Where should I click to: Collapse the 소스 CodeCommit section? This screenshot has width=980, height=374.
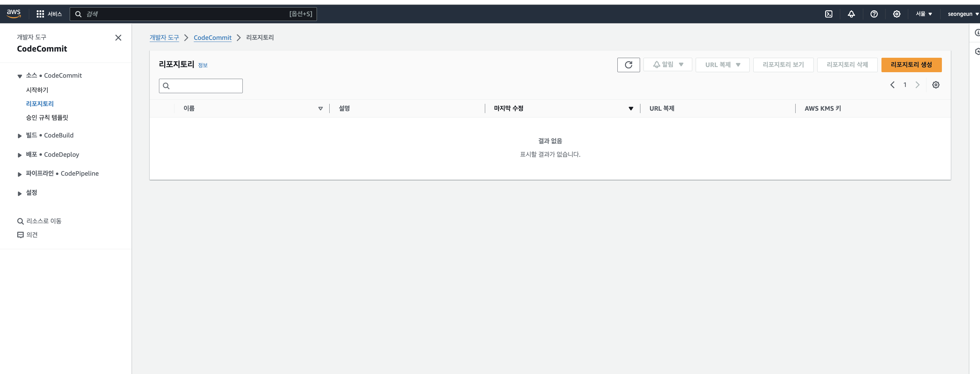tap(20, 76)
